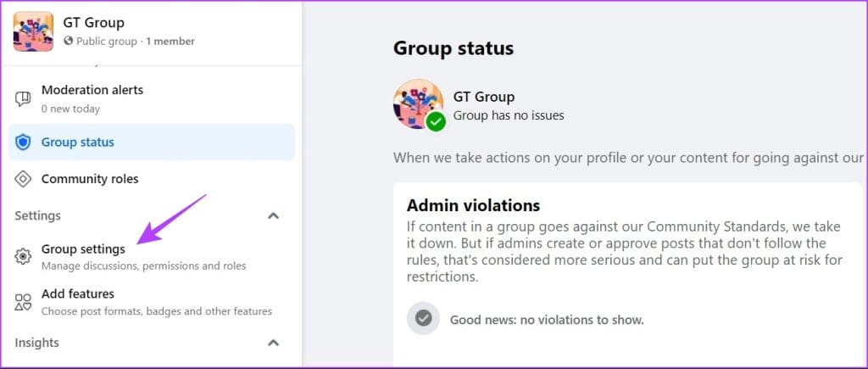
Task: Collapse the Settings section using its chevron
Action: pos(273,216)
